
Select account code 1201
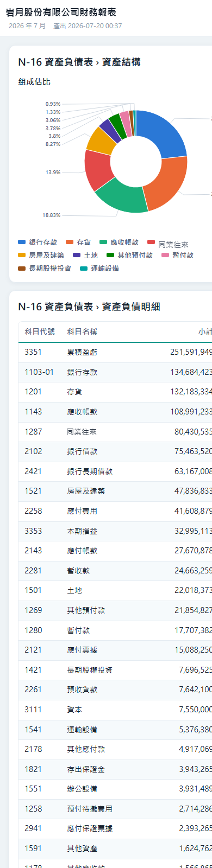pyautogui.click(x=33, y=392)
